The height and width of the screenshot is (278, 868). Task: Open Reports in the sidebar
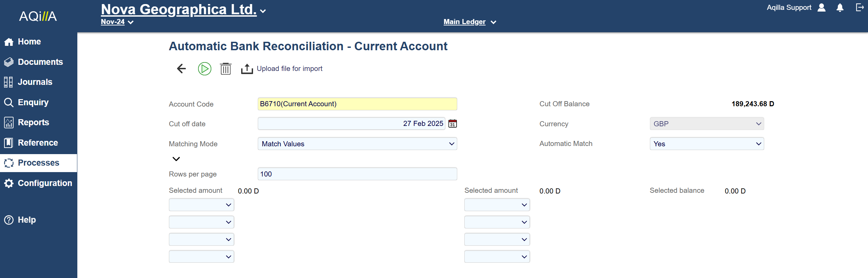pyautogui.click(x=33, y=123)
